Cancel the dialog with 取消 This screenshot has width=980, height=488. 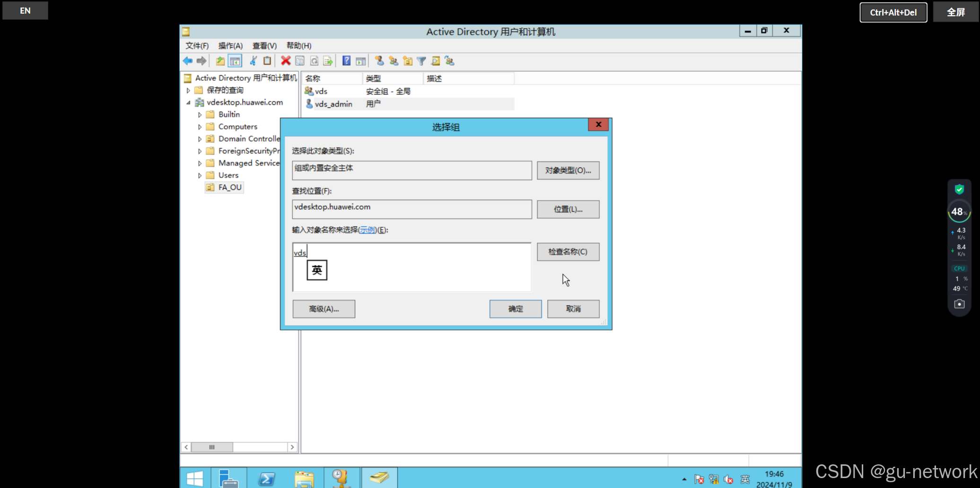pyautogui.click(x=573, y=309)
